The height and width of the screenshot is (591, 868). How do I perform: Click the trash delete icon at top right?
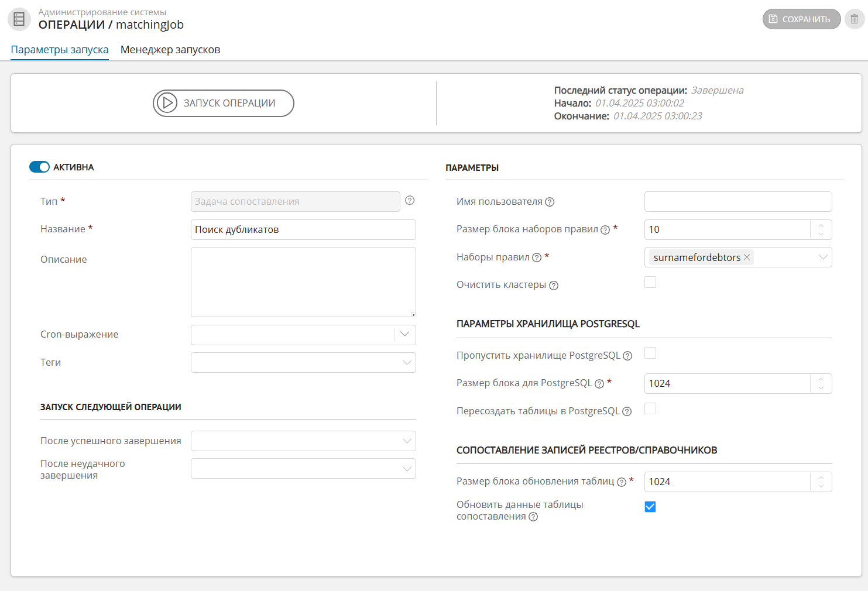[x=854, y=19]
